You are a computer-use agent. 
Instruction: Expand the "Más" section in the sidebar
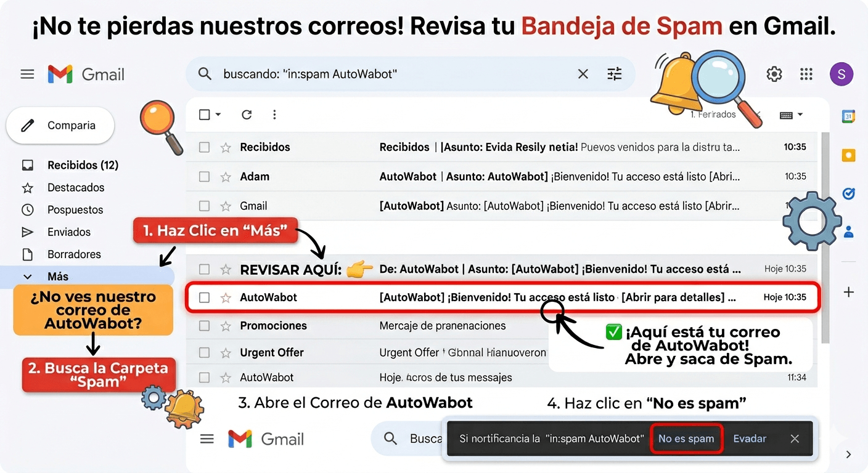coord(87,277)
